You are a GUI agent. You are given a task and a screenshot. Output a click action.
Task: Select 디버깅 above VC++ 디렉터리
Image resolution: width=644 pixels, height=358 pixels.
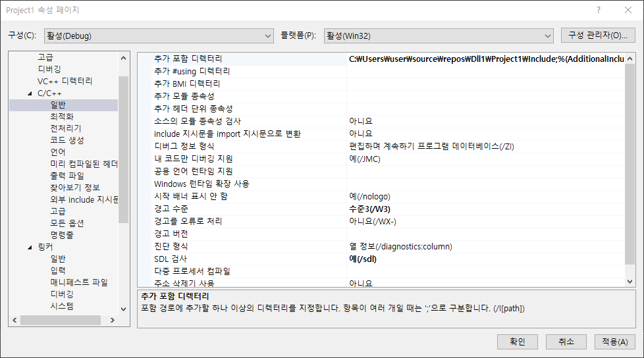point(49,69)
